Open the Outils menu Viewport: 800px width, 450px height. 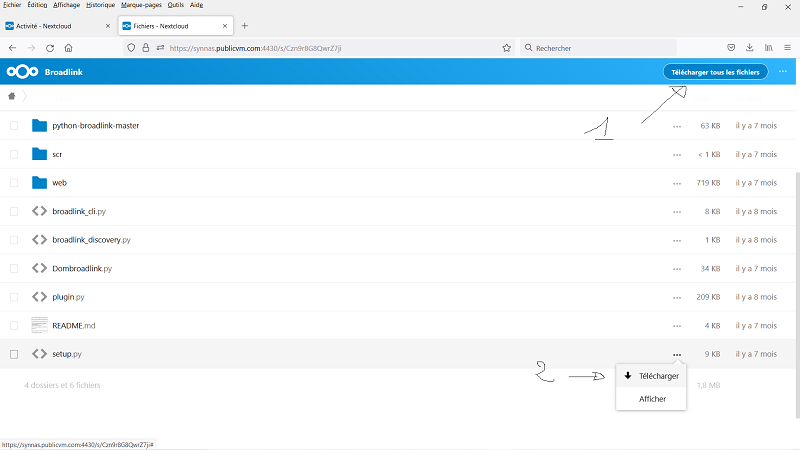point(176,5)
